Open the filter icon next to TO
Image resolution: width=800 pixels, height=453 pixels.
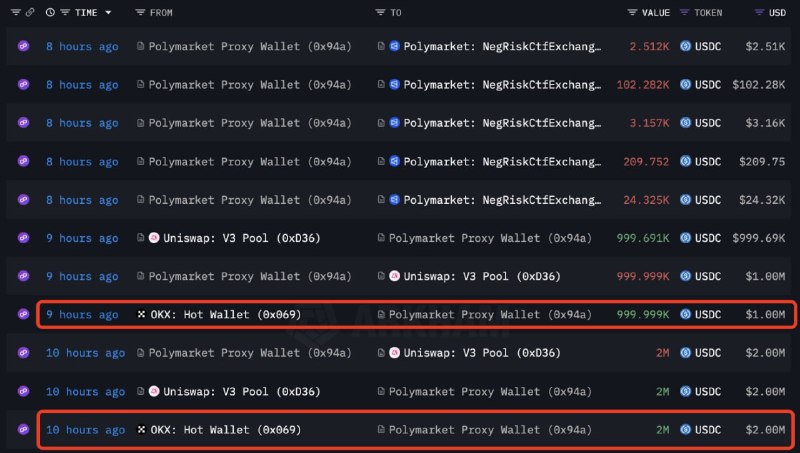point(380,12)
